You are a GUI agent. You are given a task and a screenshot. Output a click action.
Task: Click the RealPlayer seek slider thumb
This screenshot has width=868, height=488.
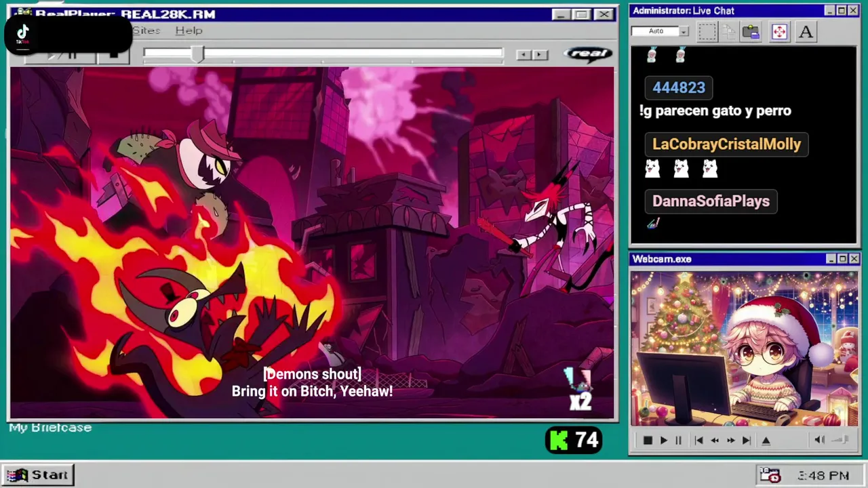pyautogui.click(x=197, y=54)
